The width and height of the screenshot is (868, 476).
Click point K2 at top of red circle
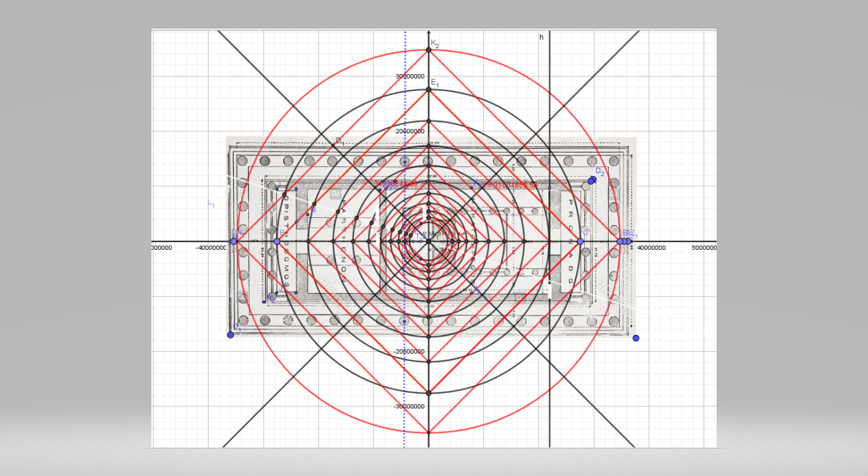(429, 50)
